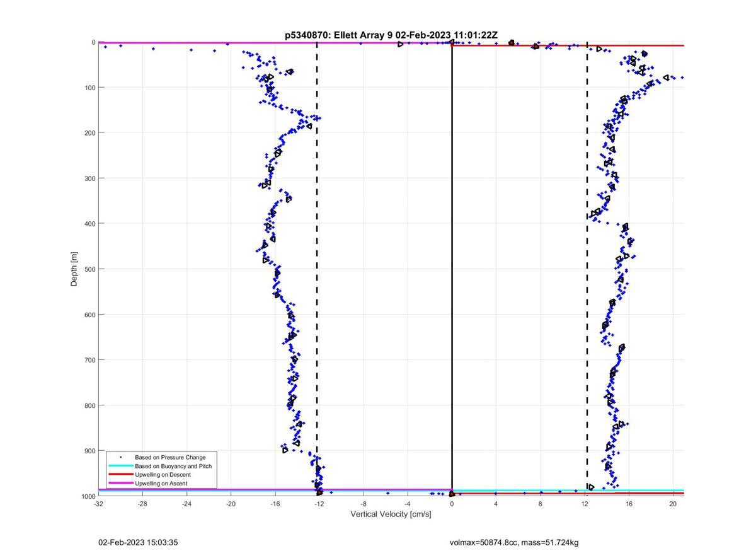Click the blue dot marker in the legend
This screenshot has width=756, height=558.
[x=120, y=457]
